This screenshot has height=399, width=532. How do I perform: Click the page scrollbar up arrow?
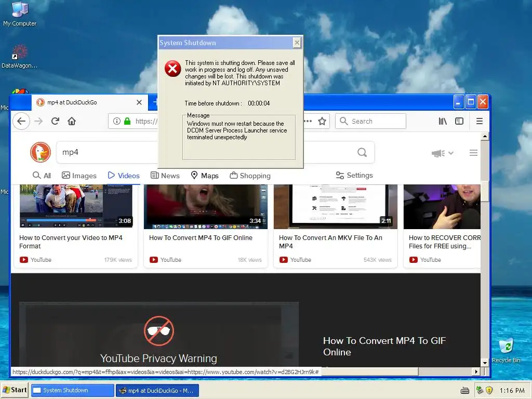485,137
